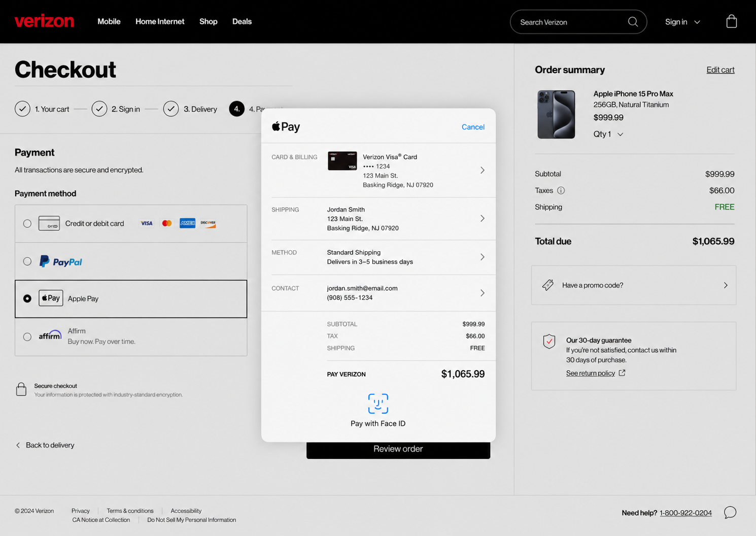Image resolution: width=756 pixels, height=536 pixels.
Task: Open the Home Internet menu
Action: 160,21
